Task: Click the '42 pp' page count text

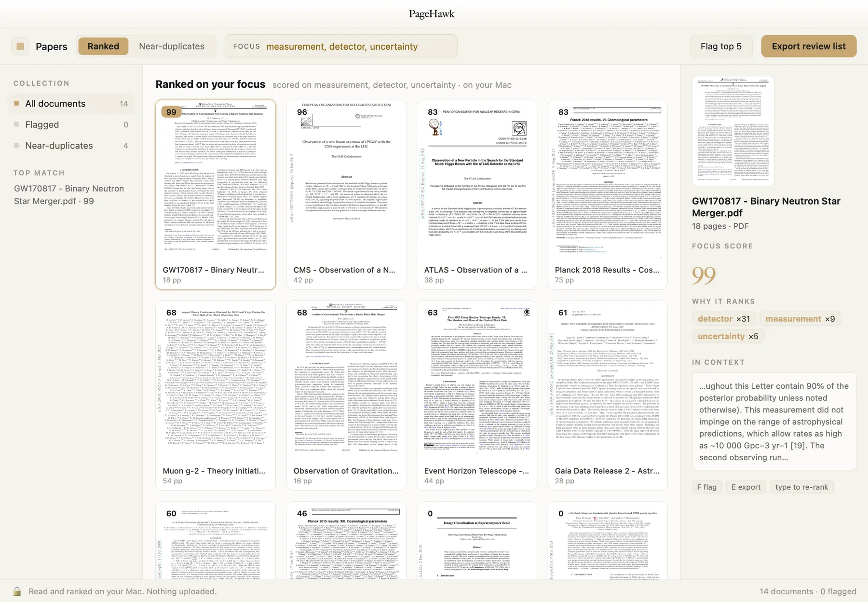Action: tap(303, 280)
